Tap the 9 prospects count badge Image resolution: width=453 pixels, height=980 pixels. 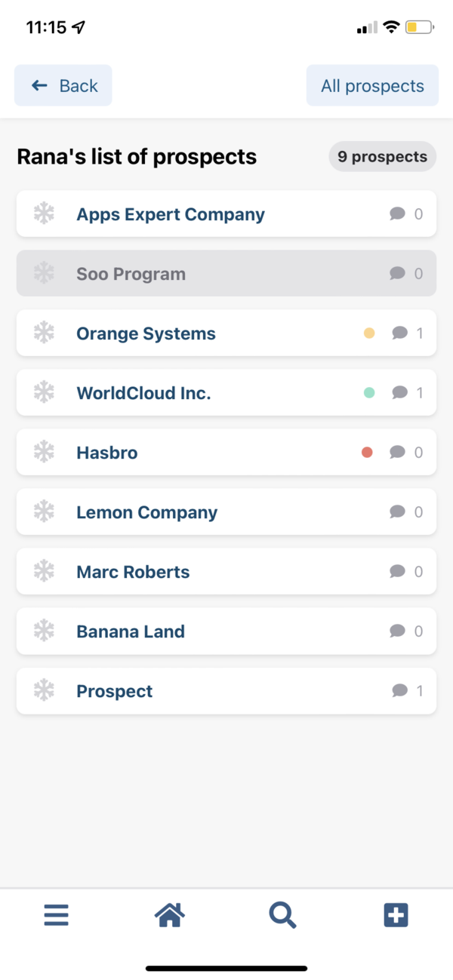coord(382,156)
